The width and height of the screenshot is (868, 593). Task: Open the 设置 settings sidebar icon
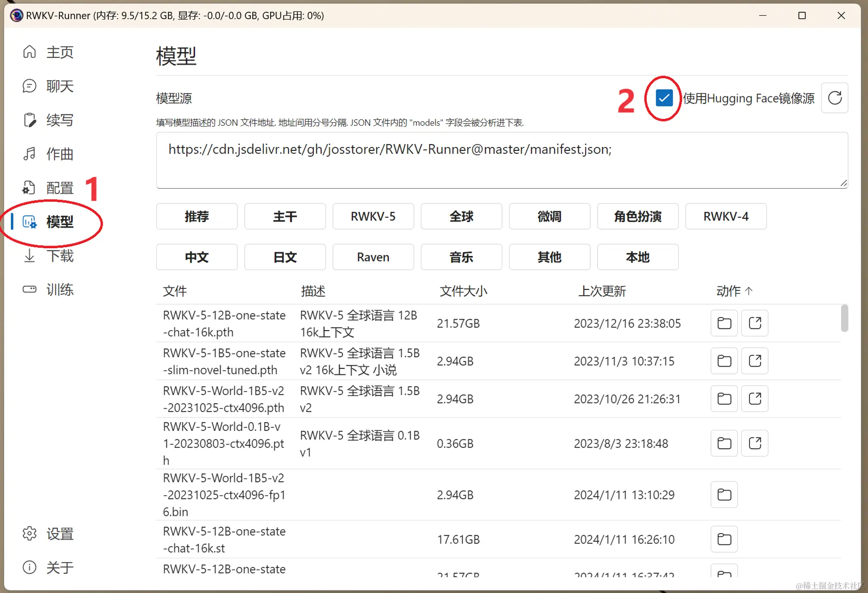30,534
